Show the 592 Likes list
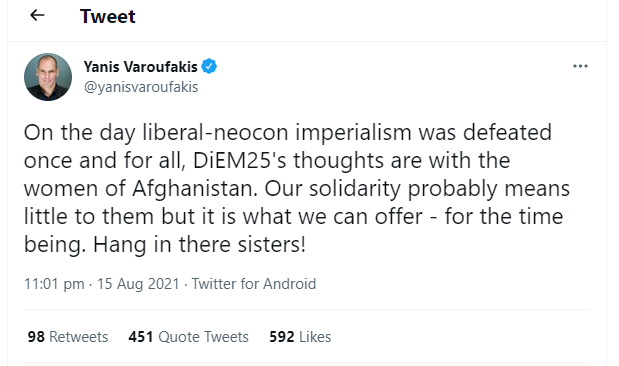This screenshot has width=619, height=366. point(300,337)
